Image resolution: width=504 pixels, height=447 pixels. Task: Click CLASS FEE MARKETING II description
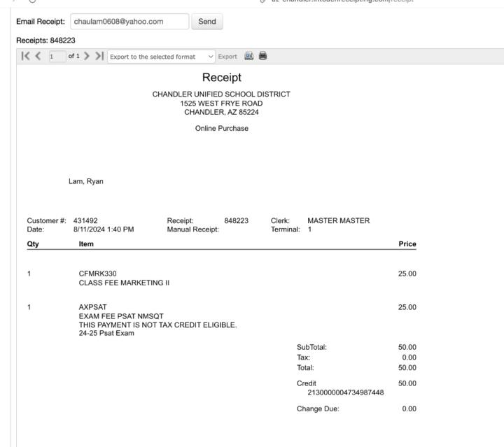(x=124, y=283)
